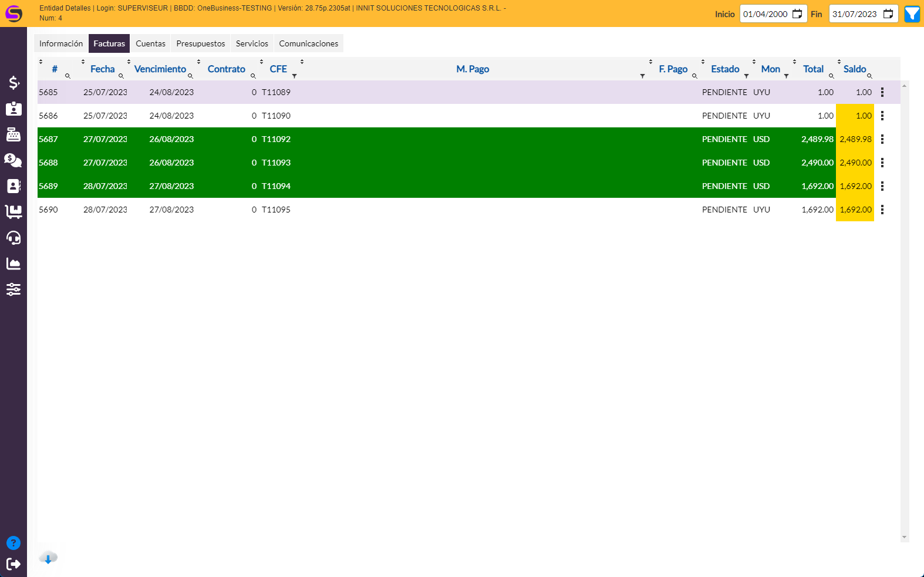Image resolution: width=924 pixels, height=577 pixels.
Task: Sort table by Total column header
Action: pyautogui.click(x=813, y=69)
